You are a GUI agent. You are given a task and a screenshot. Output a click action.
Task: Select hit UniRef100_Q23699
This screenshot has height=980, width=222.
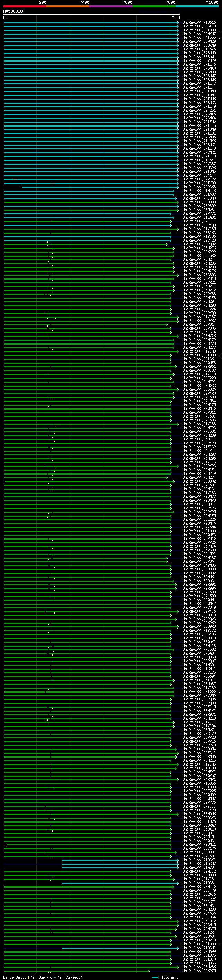[199, 951]
